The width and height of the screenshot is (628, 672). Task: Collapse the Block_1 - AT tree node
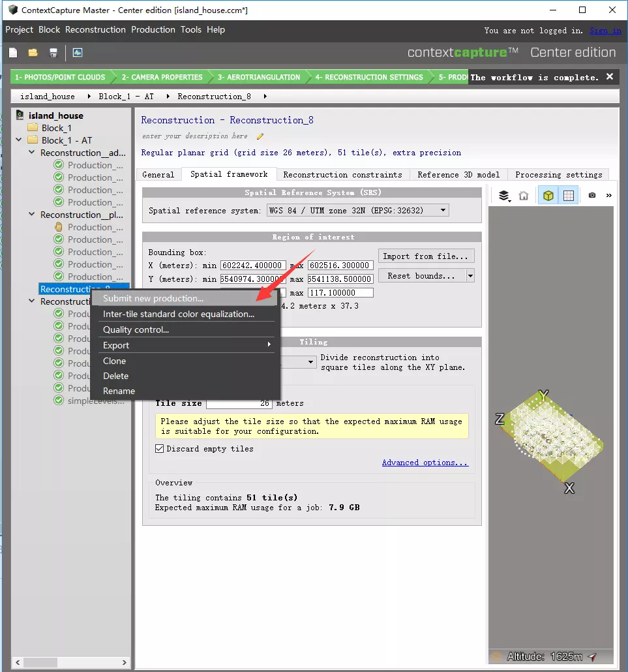19,140
